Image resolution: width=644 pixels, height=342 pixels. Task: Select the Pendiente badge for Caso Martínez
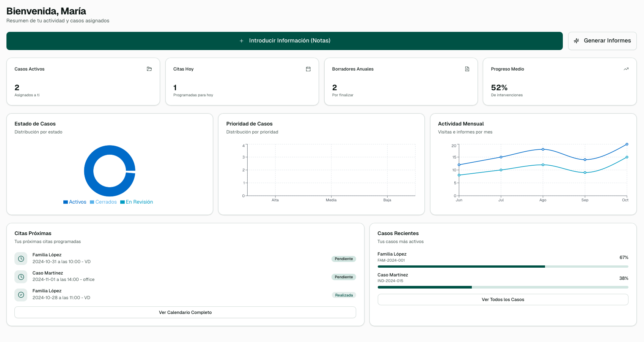coord(344,277)
